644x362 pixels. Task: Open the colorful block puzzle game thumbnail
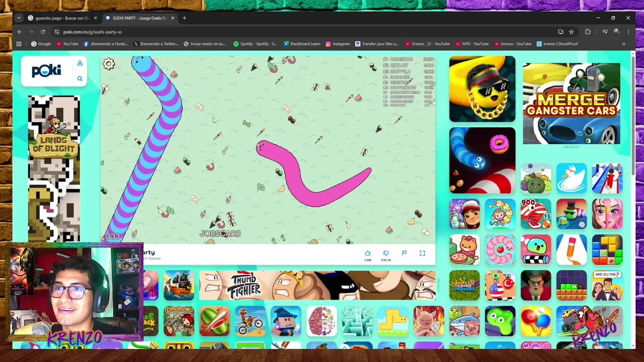[607, 249]
